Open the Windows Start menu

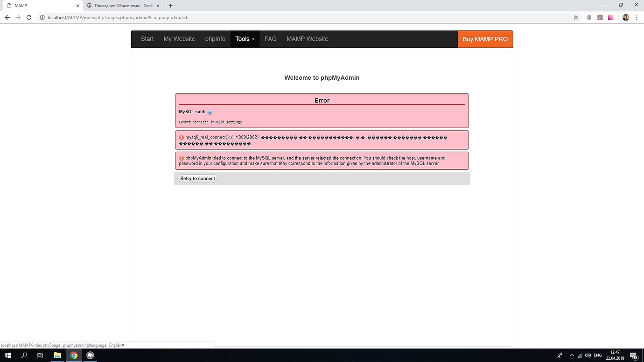(8, 355)
